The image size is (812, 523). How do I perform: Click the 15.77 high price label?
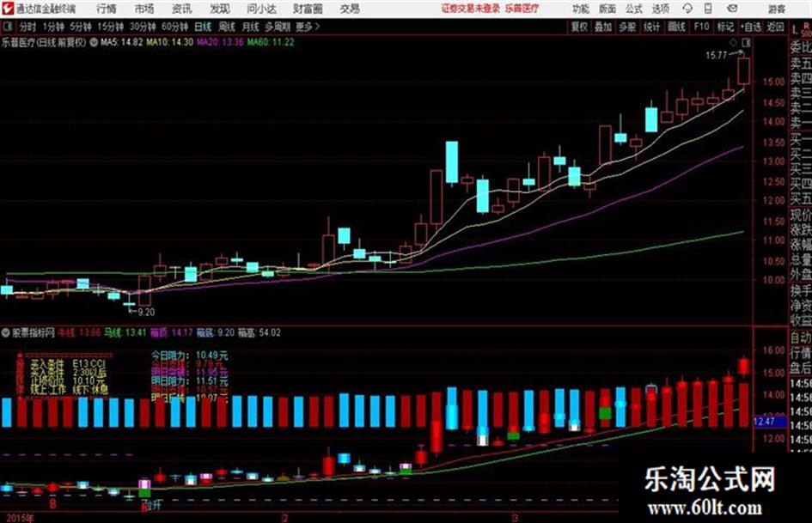point(717,56)
